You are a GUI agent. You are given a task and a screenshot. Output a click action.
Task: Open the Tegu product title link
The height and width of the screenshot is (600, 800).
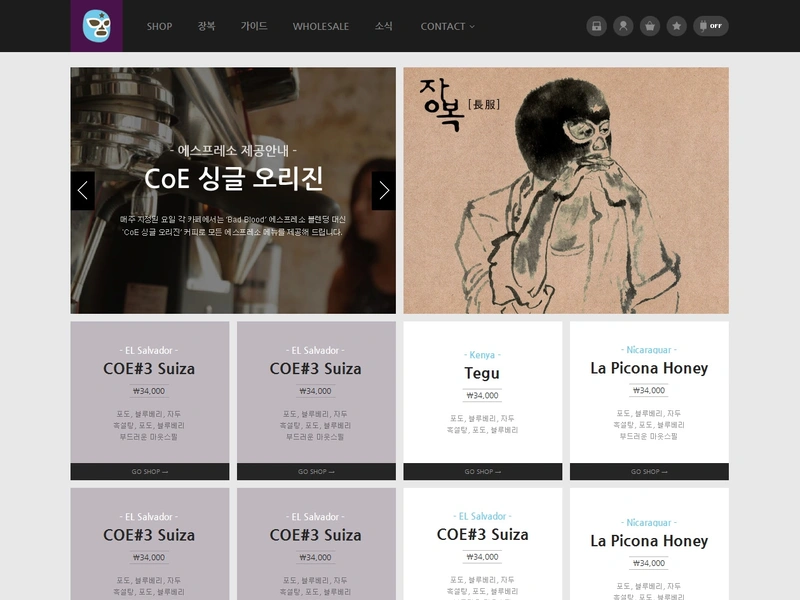[x=481, y=371]
